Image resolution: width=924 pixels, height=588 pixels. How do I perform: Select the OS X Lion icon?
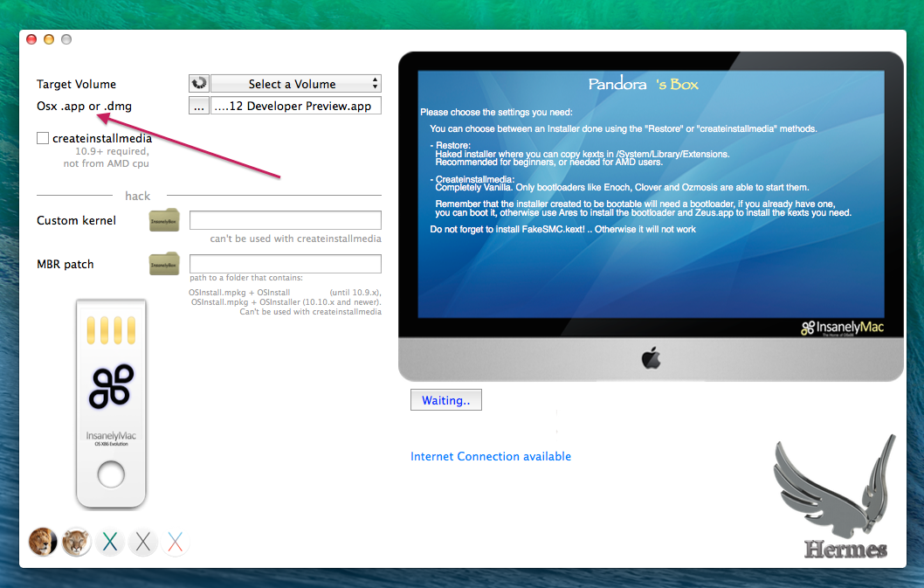pos(43,542)
